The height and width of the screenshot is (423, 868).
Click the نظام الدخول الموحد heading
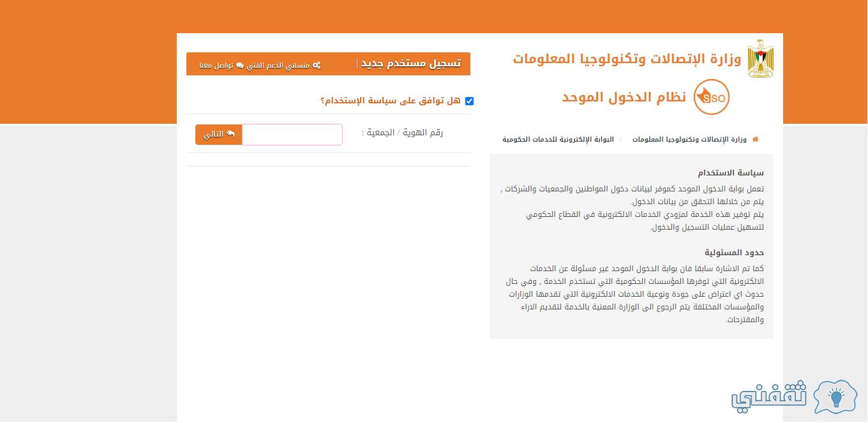coord(624,97)
